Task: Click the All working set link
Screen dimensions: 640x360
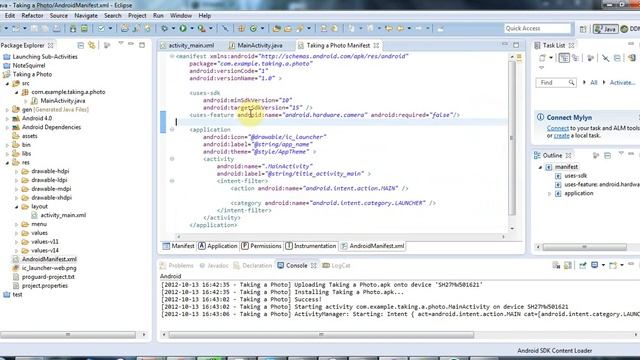Action: coord(593,82)
